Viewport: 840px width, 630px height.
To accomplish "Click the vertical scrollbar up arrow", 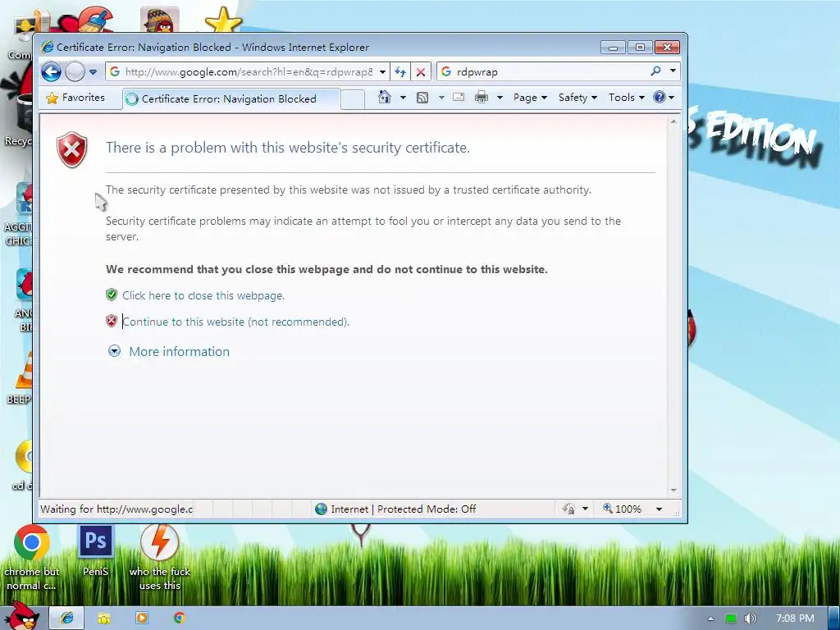I will pos(673,122).
